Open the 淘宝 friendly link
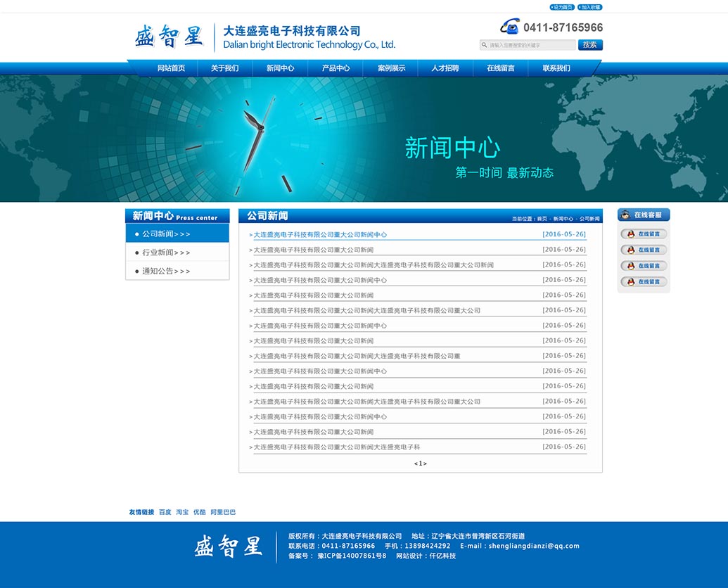728x588 pixels. 182,512
